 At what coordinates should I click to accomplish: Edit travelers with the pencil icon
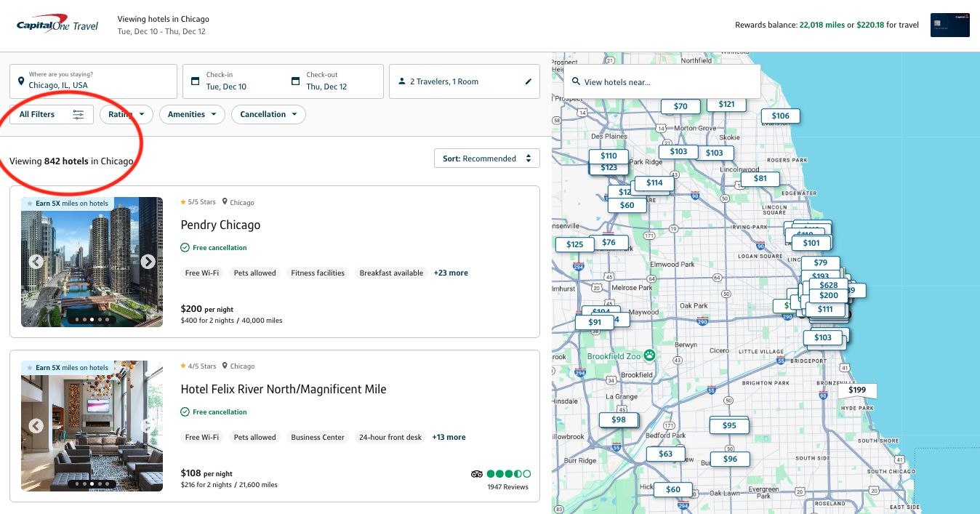pyautogui.click(x=529, y=82)
